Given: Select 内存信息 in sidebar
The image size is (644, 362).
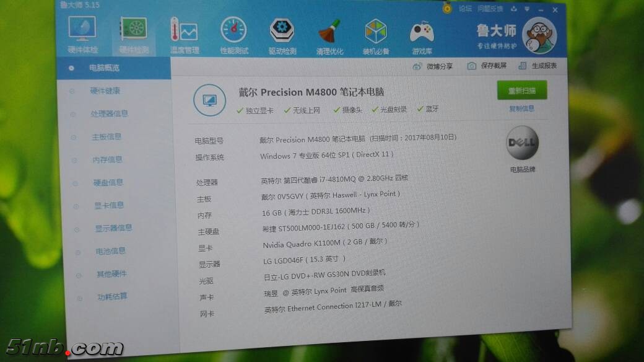Looking at the screenshot, I should pyautogui.click(x=107, y=159).
